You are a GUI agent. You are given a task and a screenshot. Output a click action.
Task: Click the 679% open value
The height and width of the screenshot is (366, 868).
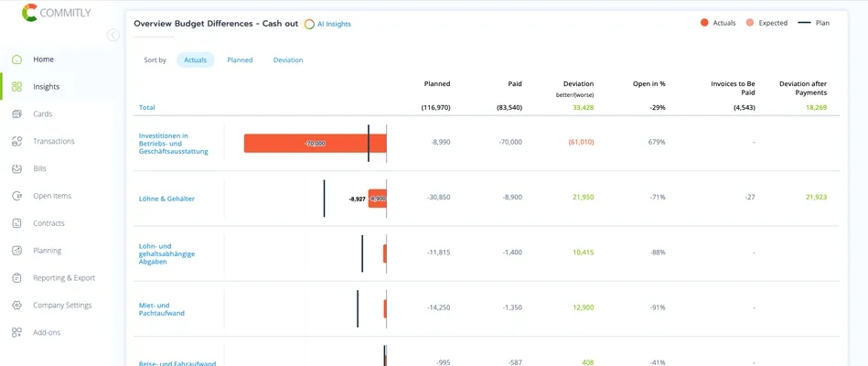(657, 143)
